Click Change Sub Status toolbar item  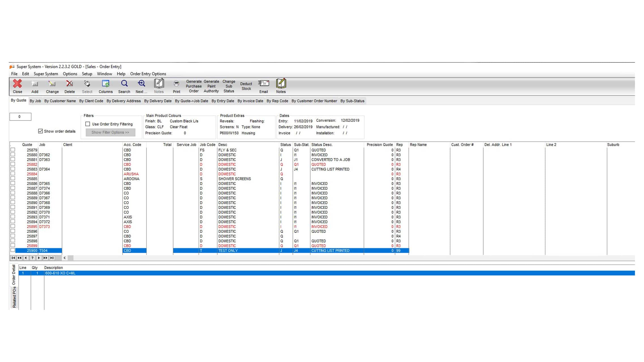tap(229, 86)
